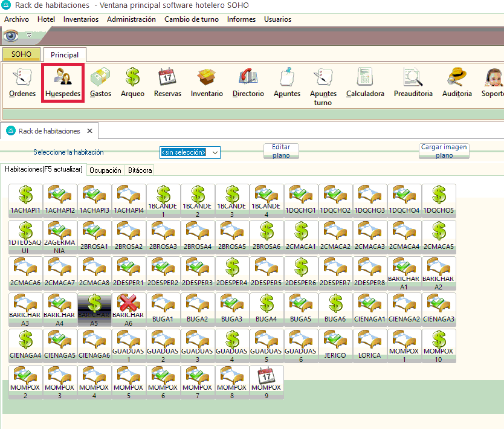Open the Informes menu

[241, 19]
